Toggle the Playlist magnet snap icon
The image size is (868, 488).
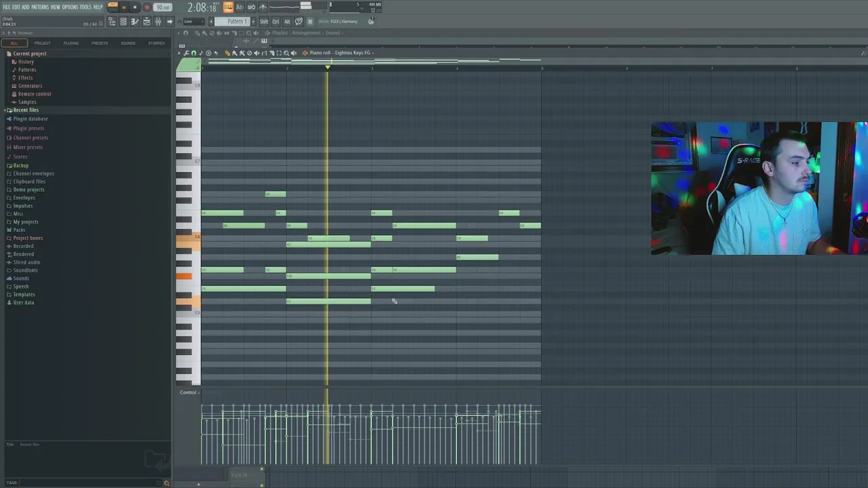(x=185, y=33)
